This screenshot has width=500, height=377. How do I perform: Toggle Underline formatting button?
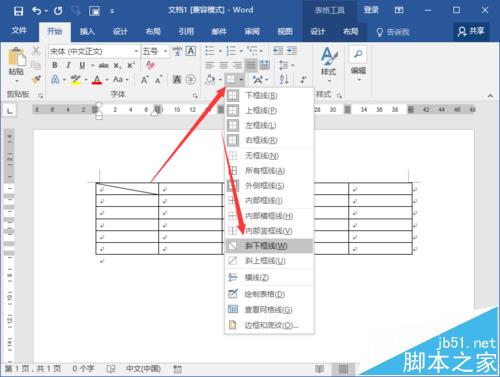(82, 65)
